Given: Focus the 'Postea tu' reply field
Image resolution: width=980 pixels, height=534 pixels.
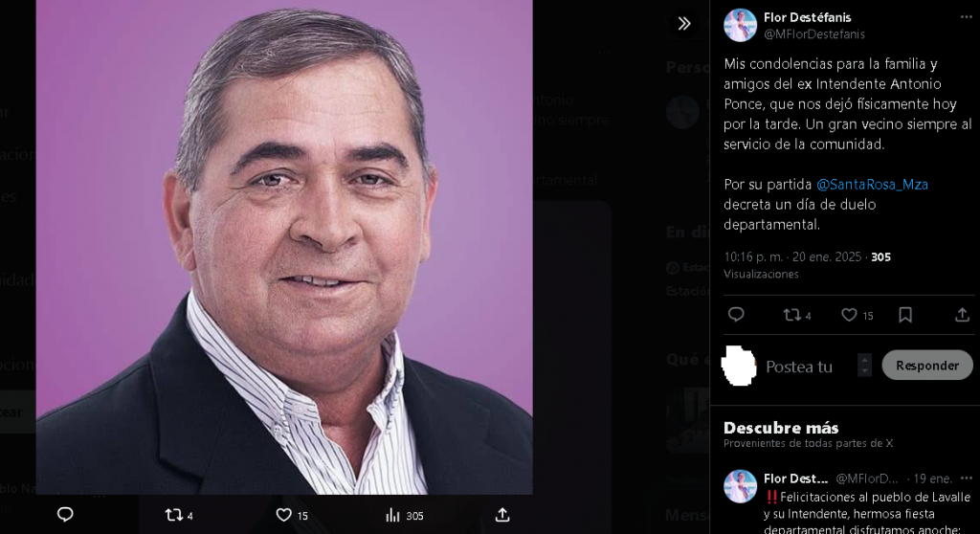Looking at the screenshot, I should (807, 367).
